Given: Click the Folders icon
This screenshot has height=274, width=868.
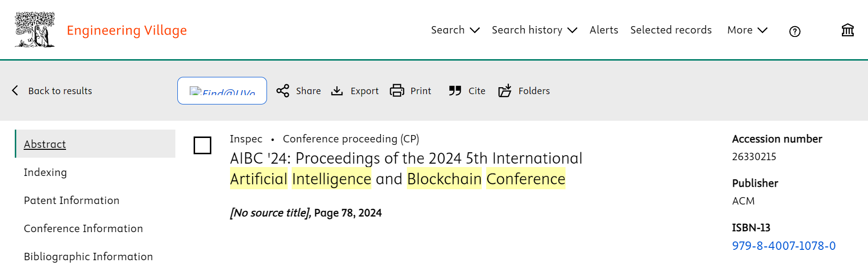Looking at the screenshot, I should click(505, 91).
